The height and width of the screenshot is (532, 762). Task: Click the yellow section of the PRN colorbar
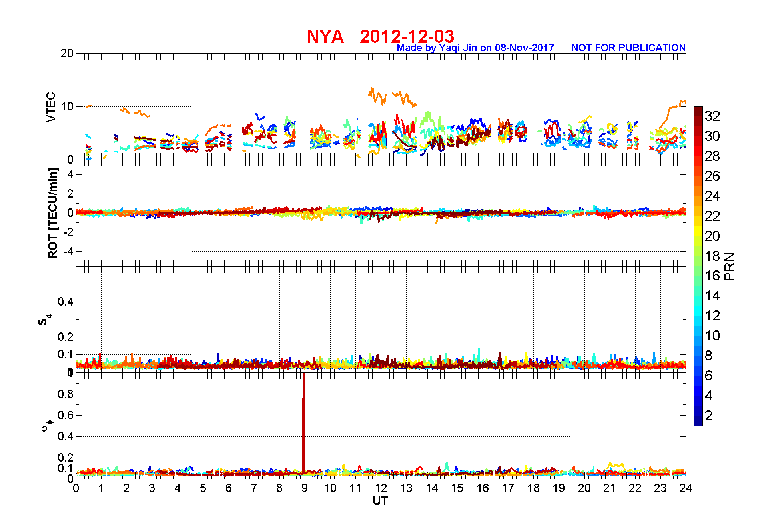click(698, 231)
